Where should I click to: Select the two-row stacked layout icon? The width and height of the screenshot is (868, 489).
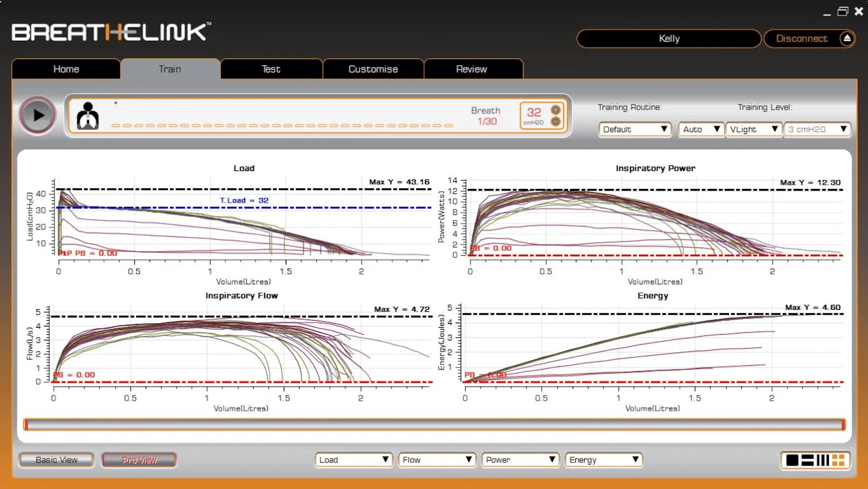(x=807, y=460)
